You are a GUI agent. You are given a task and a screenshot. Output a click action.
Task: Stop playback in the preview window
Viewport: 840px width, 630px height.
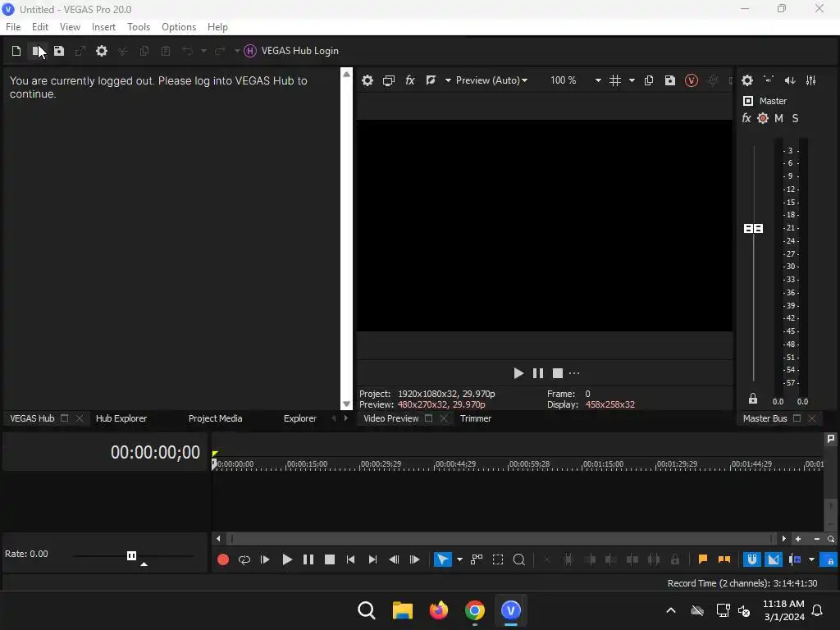pyautogui.click(x=558, y=373)
